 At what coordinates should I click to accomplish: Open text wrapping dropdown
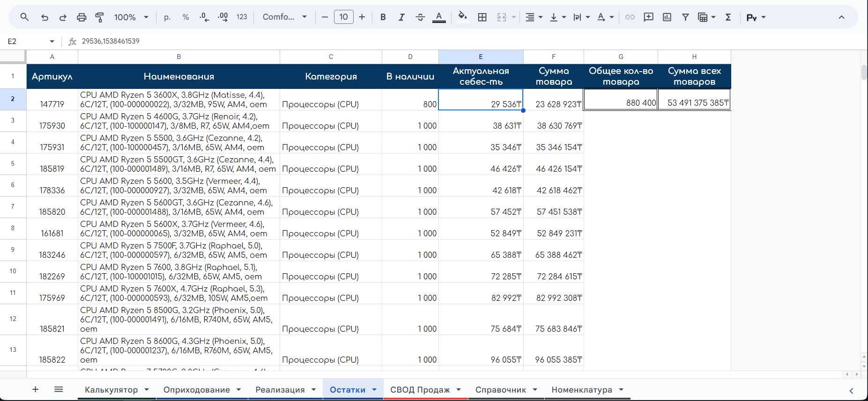581,17
